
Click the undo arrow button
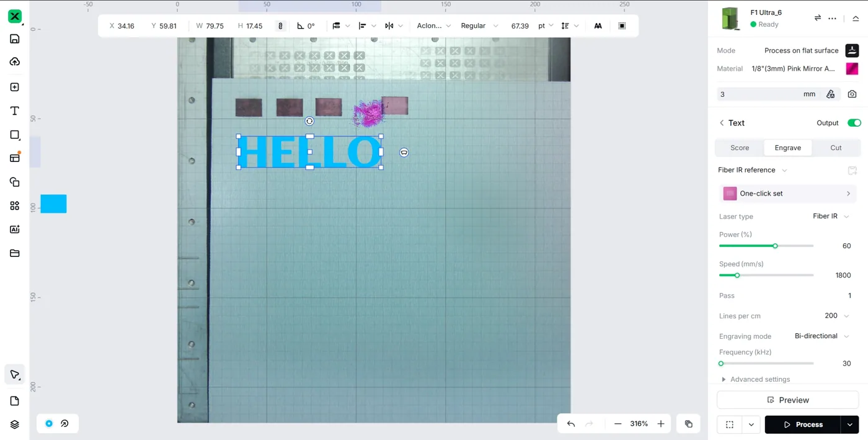(571, 424)
